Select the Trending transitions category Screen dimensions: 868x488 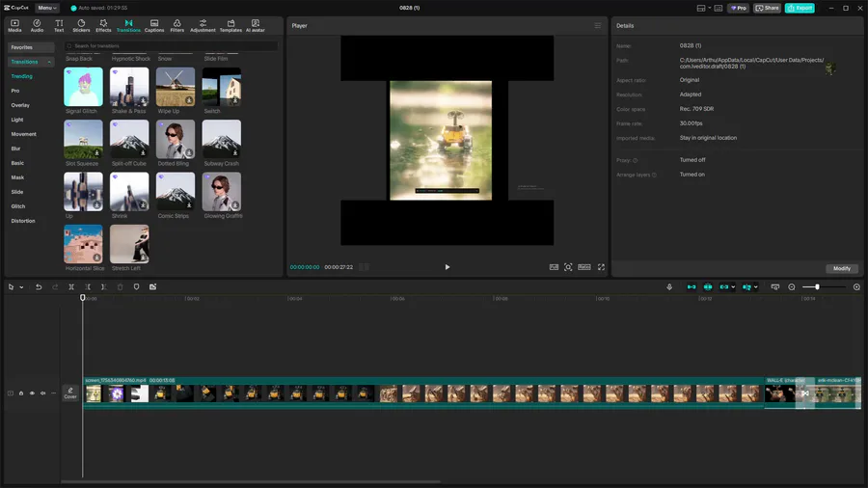(x=22, y=76)
